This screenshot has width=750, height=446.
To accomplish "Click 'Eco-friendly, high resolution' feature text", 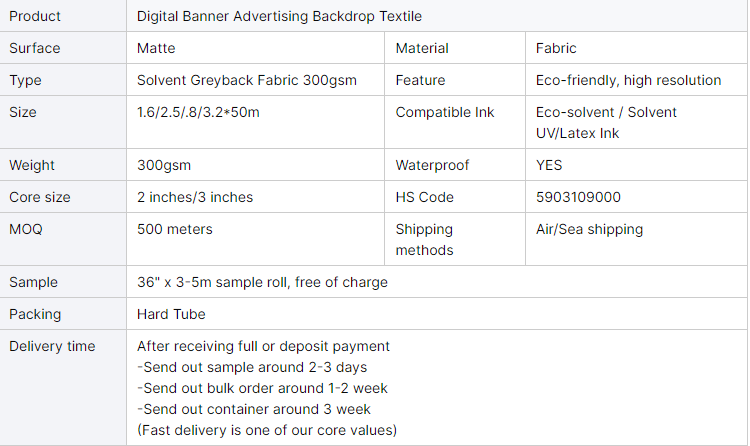I will coord(628,80).
